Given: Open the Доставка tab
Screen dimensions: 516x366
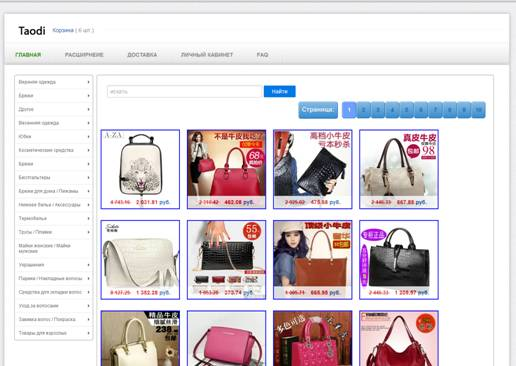Looking at the screenshot, I should pos(142,55).
